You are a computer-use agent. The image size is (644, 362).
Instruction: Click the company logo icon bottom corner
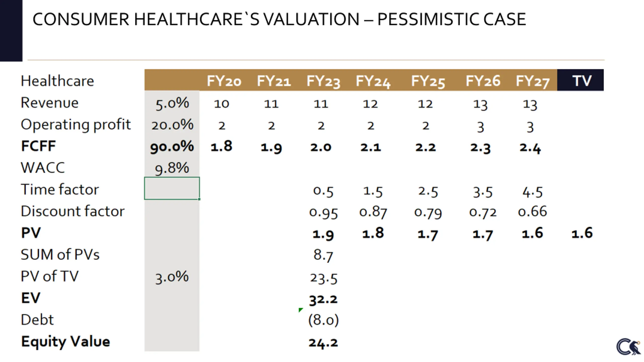[628, 347]
